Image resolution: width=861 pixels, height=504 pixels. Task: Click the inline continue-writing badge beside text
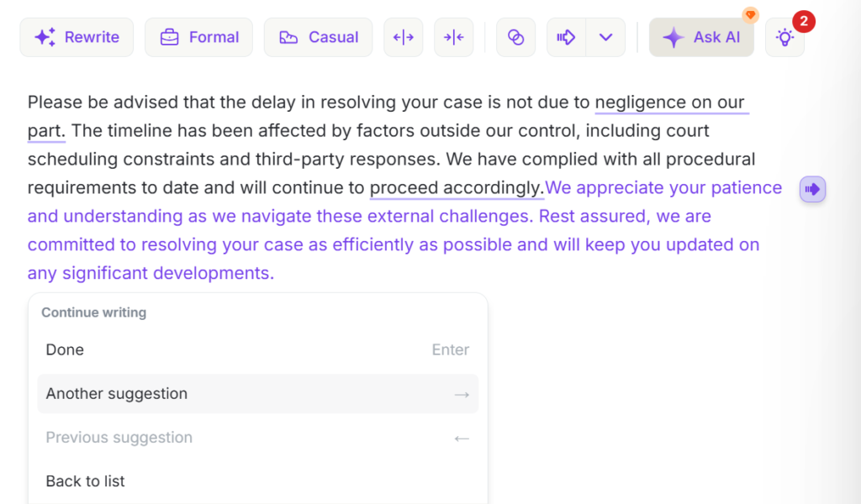click(812, 189)
